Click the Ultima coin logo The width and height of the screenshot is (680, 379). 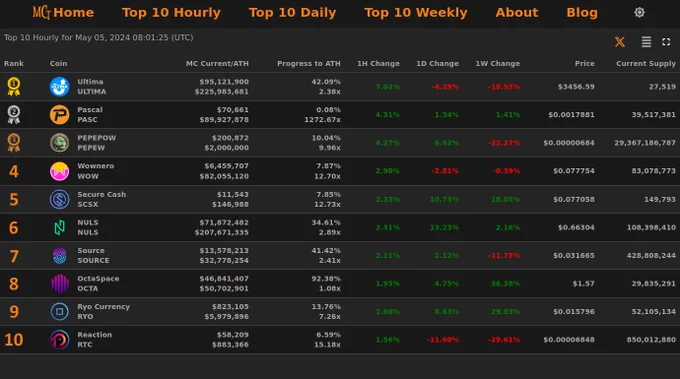pyautogui.click(x=59, y=87)
